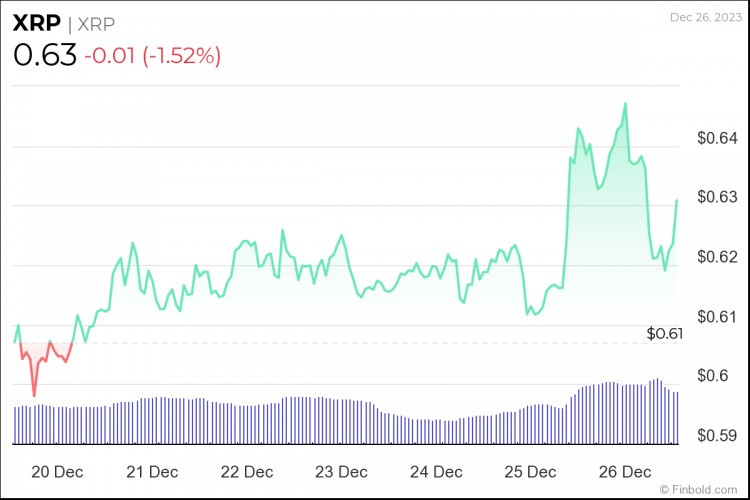Click the bold XRP ticker title
This screenshot has width=750, height=500.
pos(37,23)
